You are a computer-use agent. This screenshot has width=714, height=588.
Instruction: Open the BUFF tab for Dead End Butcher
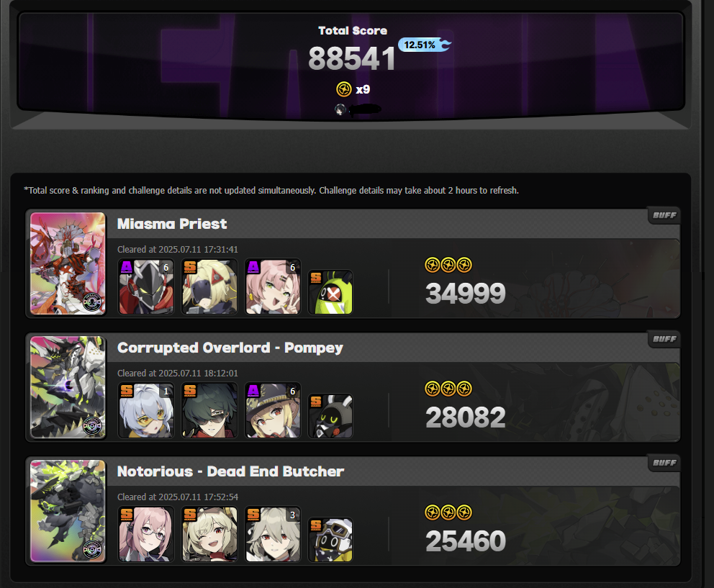point(664,463)
